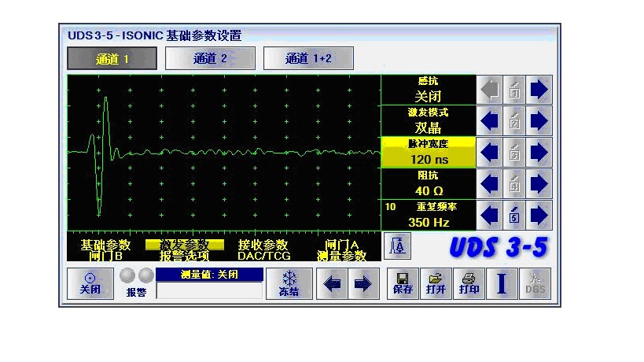Select the 通道 1 channel tab
This screenshot has height=362, width=644.
pyautogui.click(x=112, y=58)
